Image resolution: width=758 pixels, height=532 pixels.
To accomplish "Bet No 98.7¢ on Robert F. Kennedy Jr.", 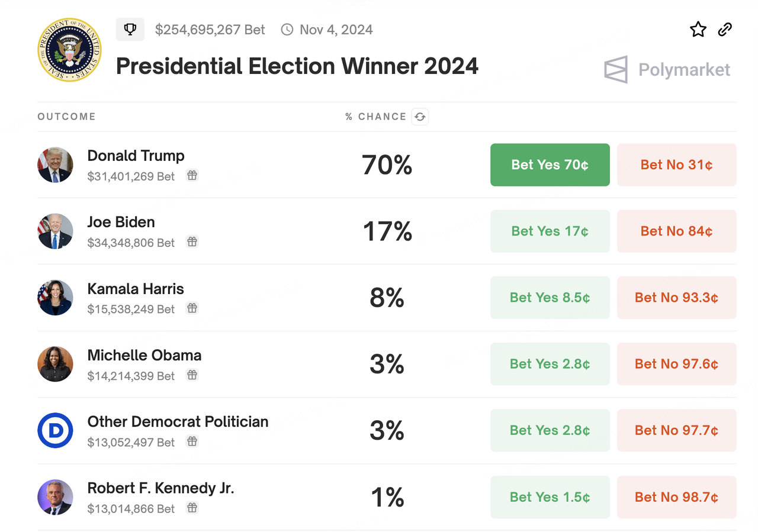I will tap(677, 497).
